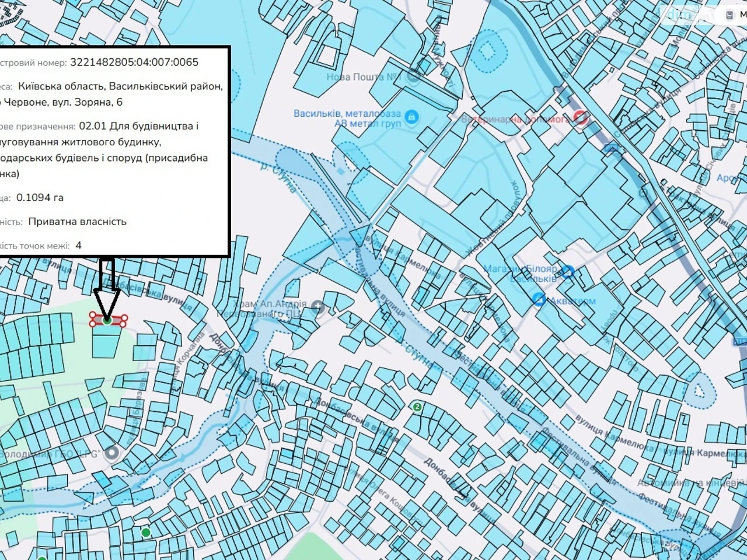Click the 'р. Стугна' river label near the popup

click(278, 177)
